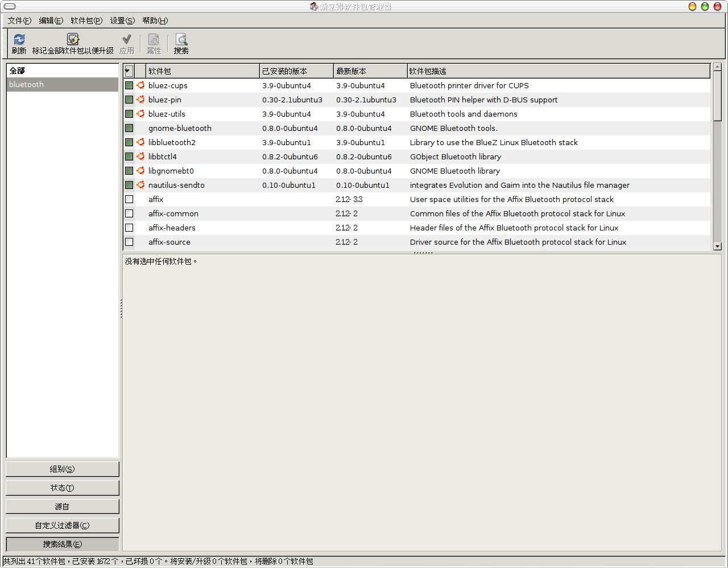Select the nautilus-sendto package name
The image size is (728, 568).
[x=176, y=185]
